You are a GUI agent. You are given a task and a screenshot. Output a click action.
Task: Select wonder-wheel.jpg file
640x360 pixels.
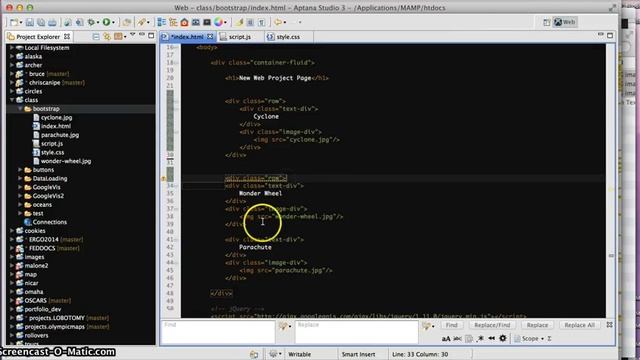pos(66,161)
